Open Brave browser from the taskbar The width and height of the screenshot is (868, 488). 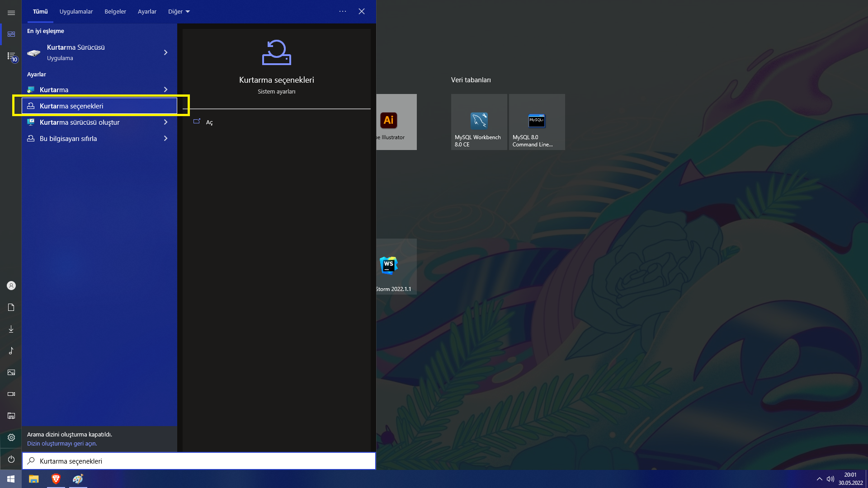click(56, 479)
